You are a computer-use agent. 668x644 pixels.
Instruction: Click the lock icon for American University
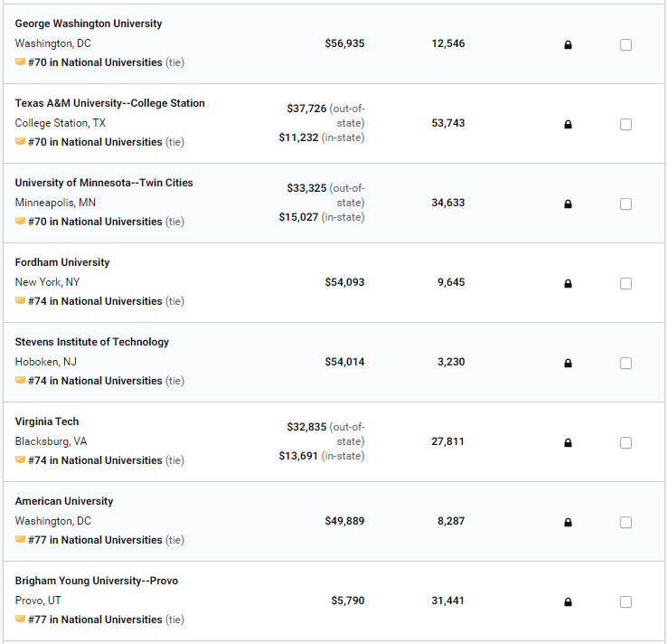point(568,523)
